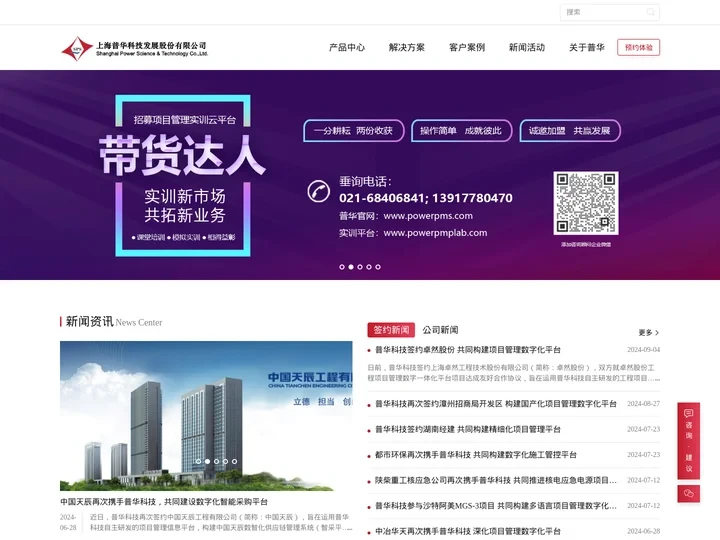Select the fifth banner carousel dot
The image size is (720, 540).
pyautogui.click(x=378, y=267)
